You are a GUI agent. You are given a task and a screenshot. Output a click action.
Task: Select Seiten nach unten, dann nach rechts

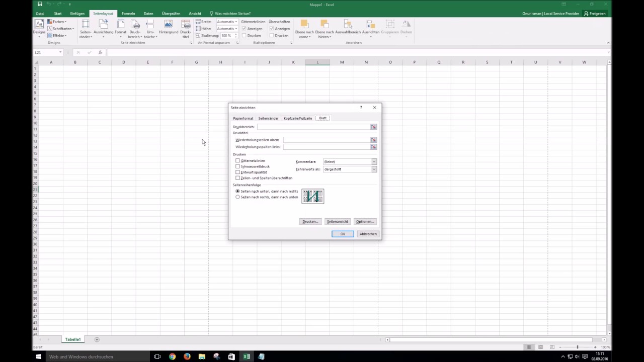(x=238, y=192)
